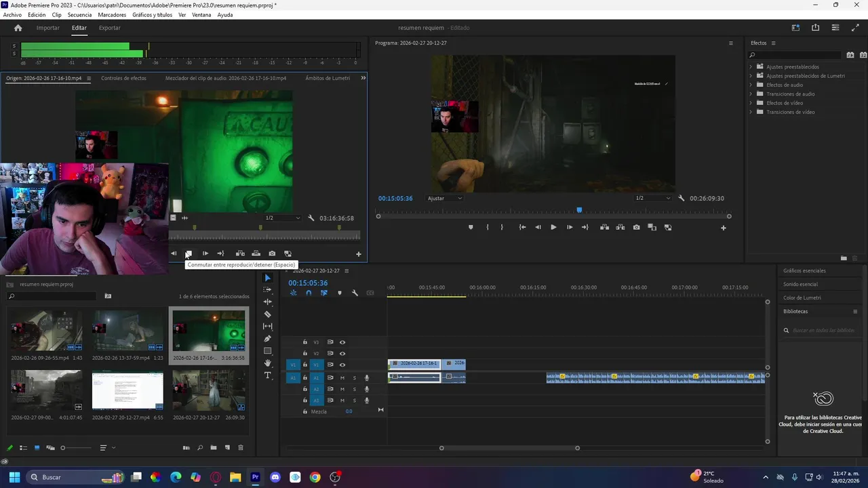Viewport: 868px width, 488px height.
Task: Select the Selection (arrow) tool
Action: (267, 278)
